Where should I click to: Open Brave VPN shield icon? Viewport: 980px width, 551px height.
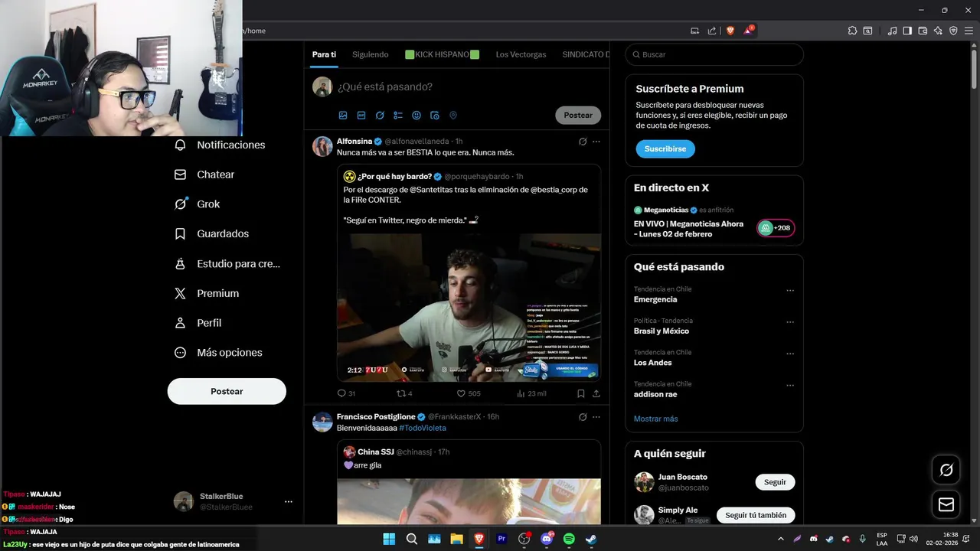click(953, 31)
